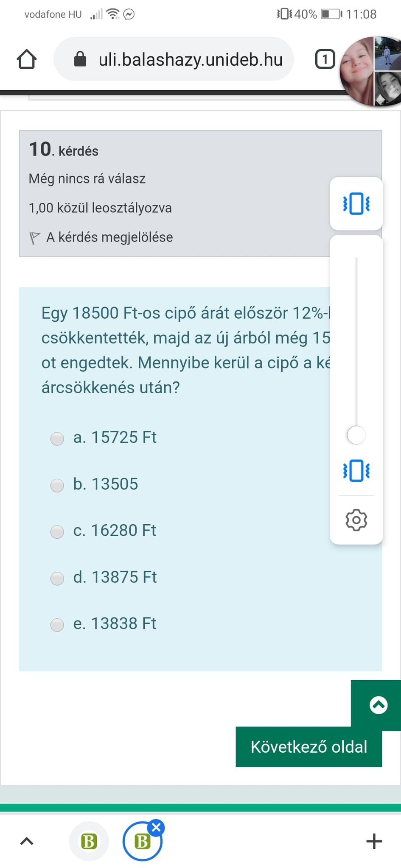This screenshot has height=868, width=401.
Task: Pick answer d. 13875 Ft
Action: [57, 578]
